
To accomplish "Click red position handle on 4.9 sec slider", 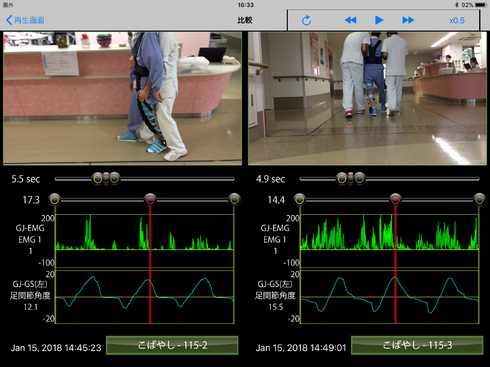I will (351, 179).
